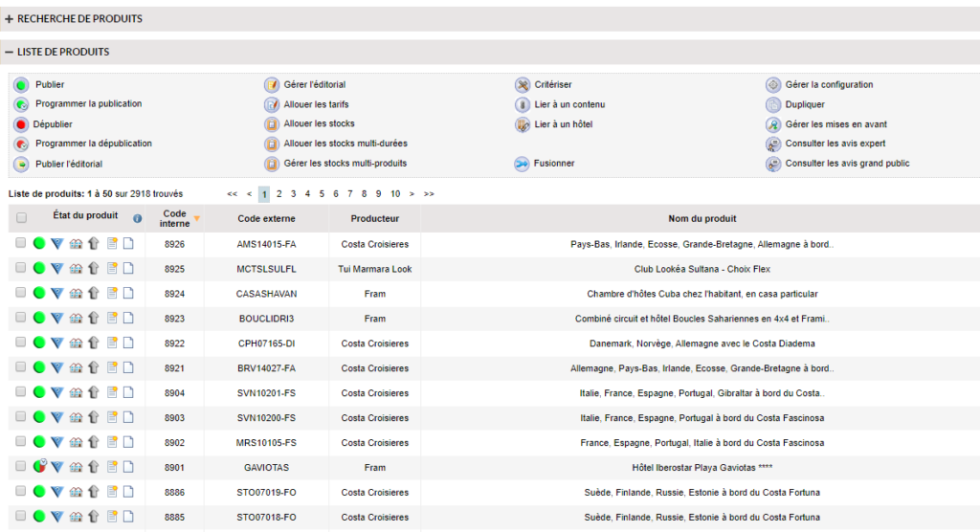Click the Critériser icon
980x532 pixels.
point(522,85)
